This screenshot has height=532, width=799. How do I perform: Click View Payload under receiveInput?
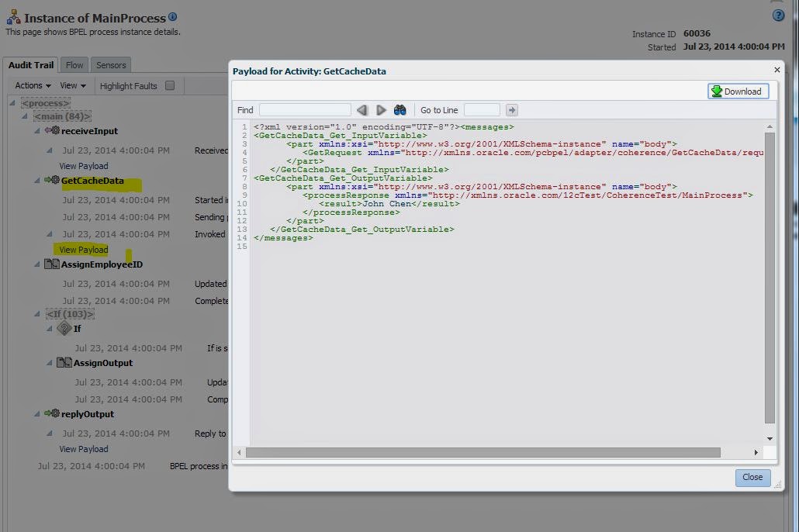[84, 166]
